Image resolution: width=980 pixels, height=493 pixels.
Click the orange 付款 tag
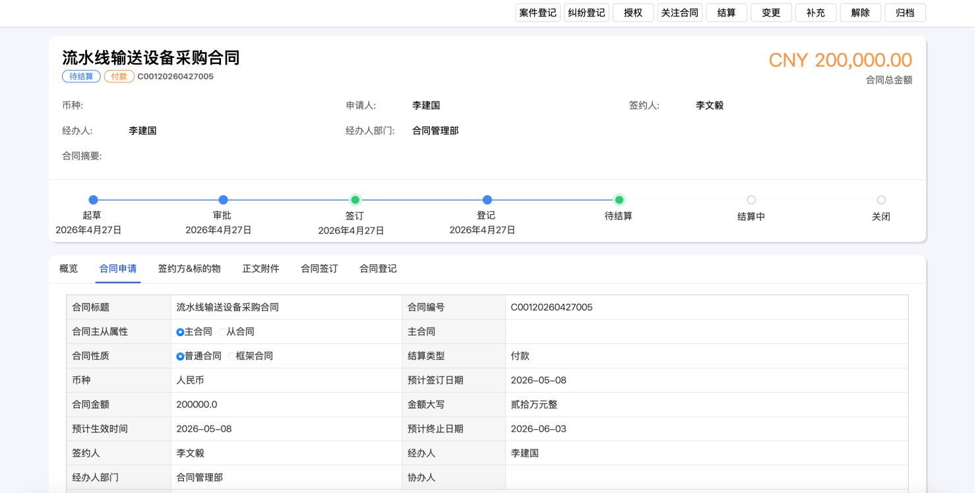[x=119, y=76]
